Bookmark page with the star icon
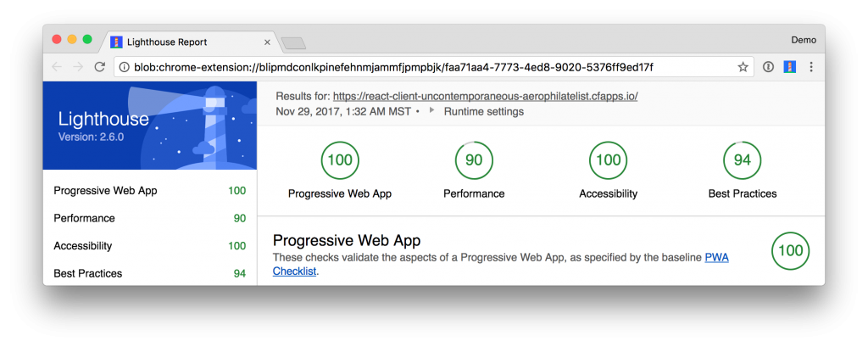The height and width of the screenshot is (347, 868). tap(743, 67)
